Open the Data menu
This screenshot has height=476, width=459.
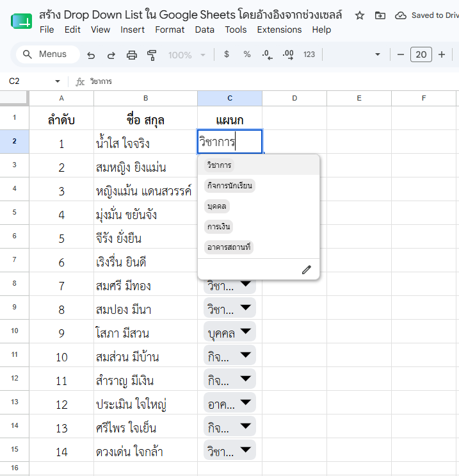204,29
